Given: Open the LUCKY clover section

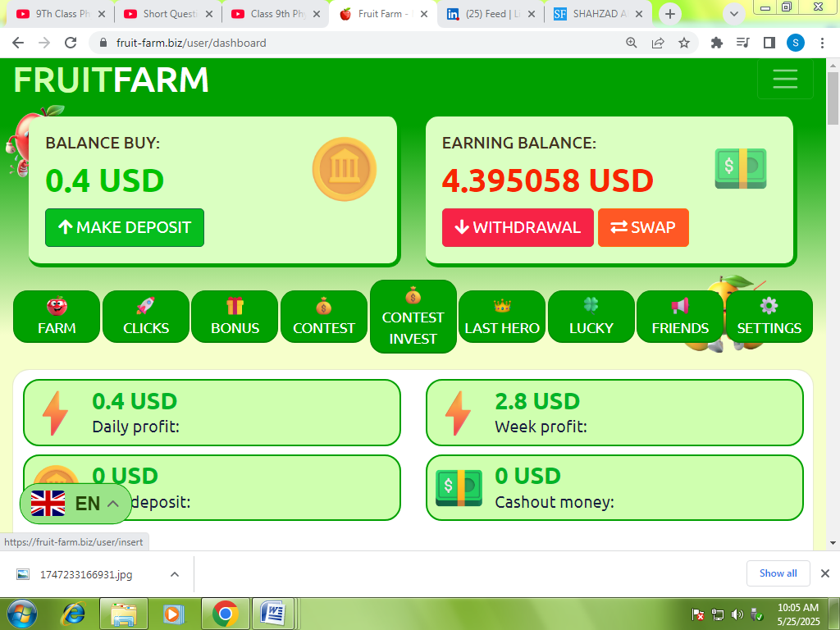Looking at the screenshot, I should click(591, 317).
